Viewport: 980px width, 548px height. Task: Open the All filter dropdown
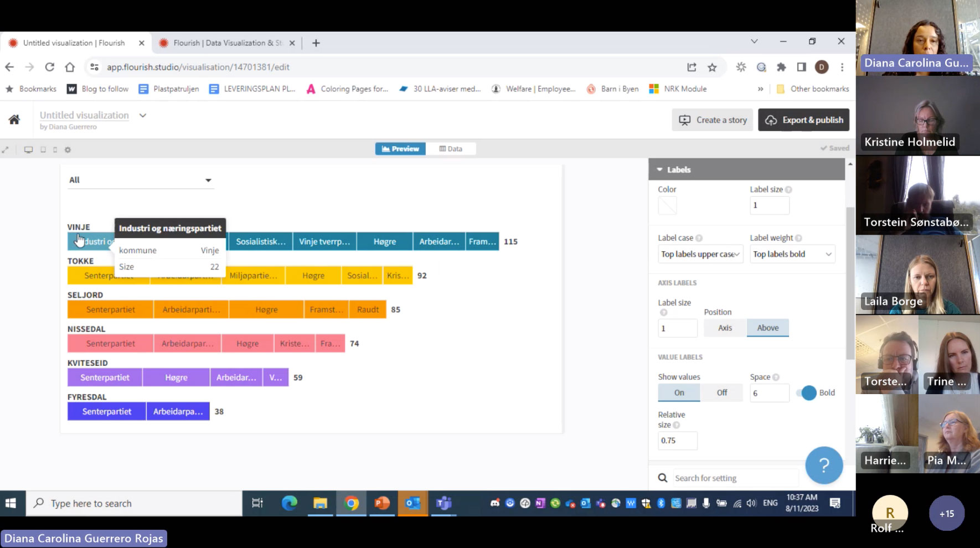[140, 180]
